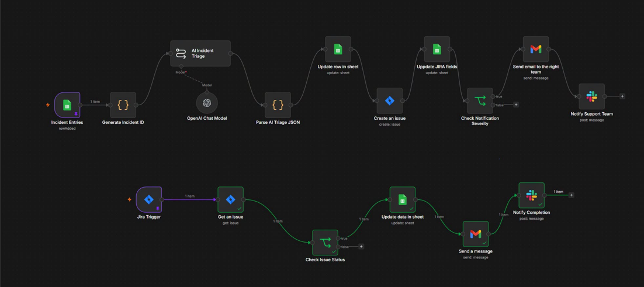Click the 'rowAdded' subtitle under Incident Entries
The image size is (644, 287).
pyautogui.click(x=67, y=128)
